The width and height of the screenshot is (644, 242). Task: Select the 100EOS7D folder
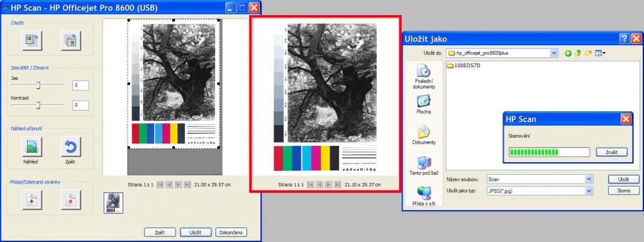(x=464, y=65)
